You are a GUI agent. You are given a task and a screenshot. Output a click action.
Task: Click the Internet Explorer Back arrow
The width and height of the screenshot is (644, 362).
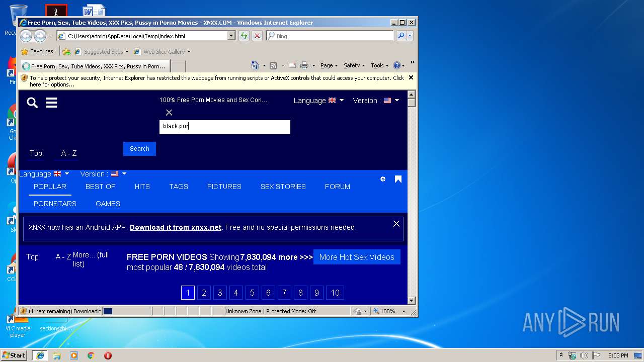[26, 36]
